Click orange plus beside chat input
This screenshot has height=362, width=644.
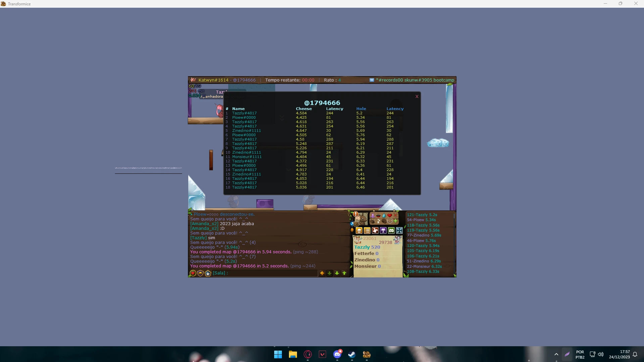point(322,273)
